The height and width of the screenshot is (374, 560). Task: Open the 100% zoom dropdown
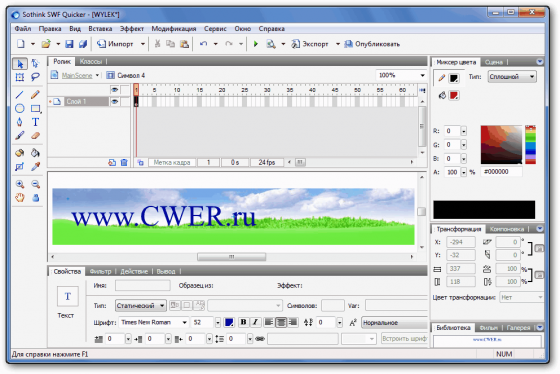(x=401, y=75)
